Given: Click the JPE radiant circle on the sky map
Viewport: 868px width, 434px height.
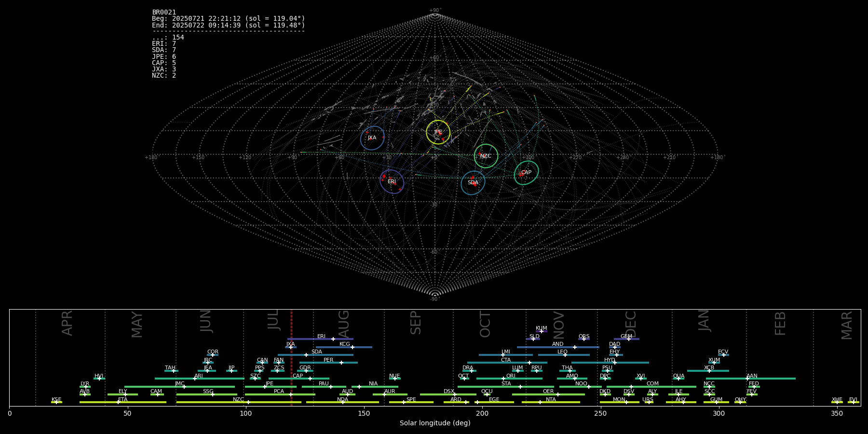Looking at the screenshot, I should [x=438, y=132].
